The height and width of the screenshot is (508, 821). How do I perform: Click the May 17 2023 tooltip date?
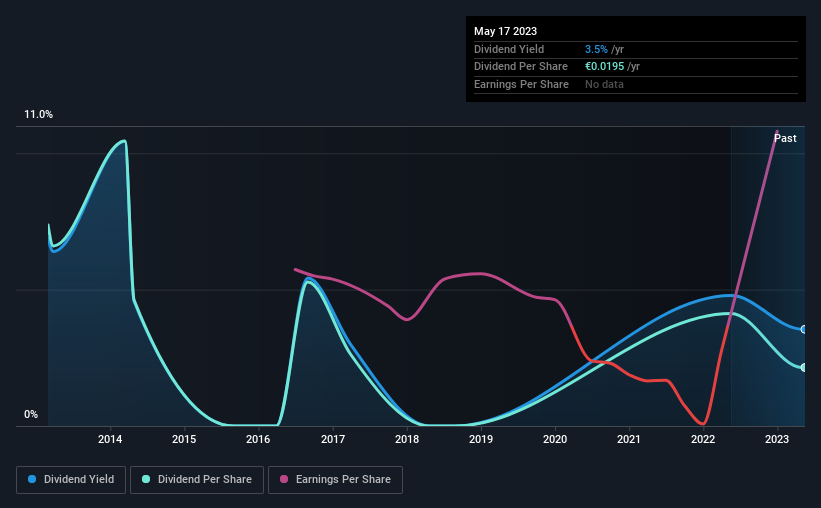(x=505, y=31)
